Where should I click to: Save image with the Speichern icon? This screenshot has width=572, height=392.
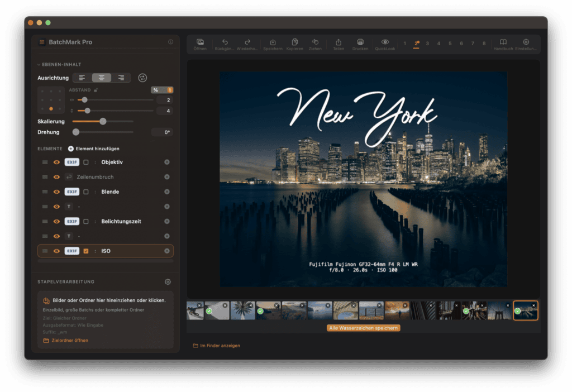[x=273, y=44]
